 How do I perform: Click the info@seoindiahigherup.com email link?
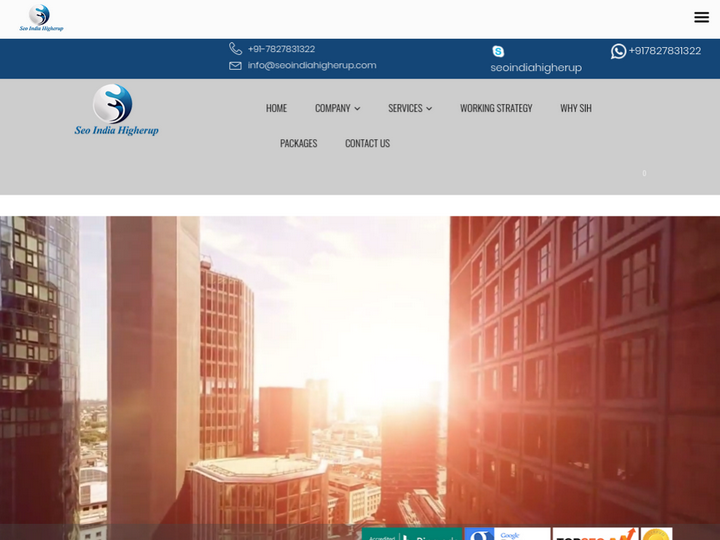(x=312, y=66)
